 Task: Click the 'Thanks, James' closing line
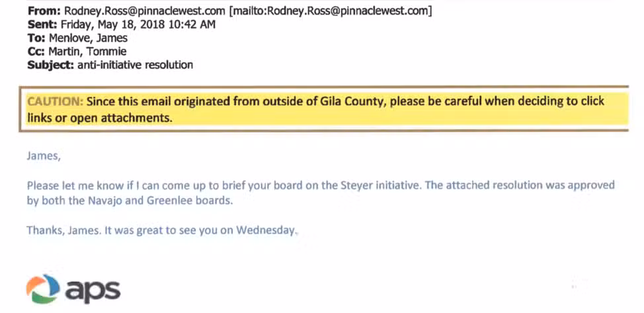(x=162, y=230)
